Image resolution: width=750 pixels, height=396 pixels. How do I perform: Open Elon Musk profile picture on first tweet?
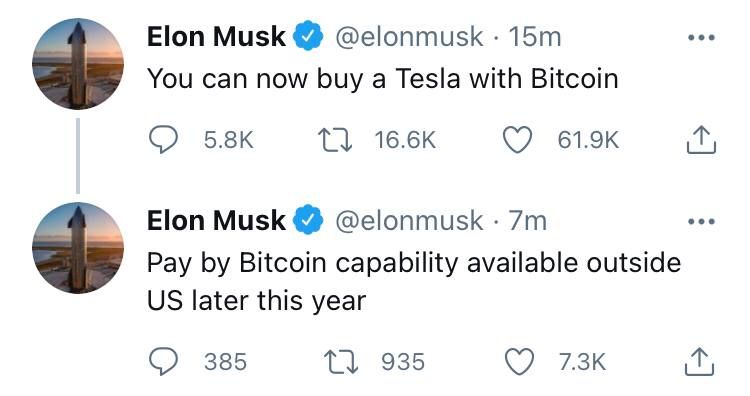pos(78,64)
